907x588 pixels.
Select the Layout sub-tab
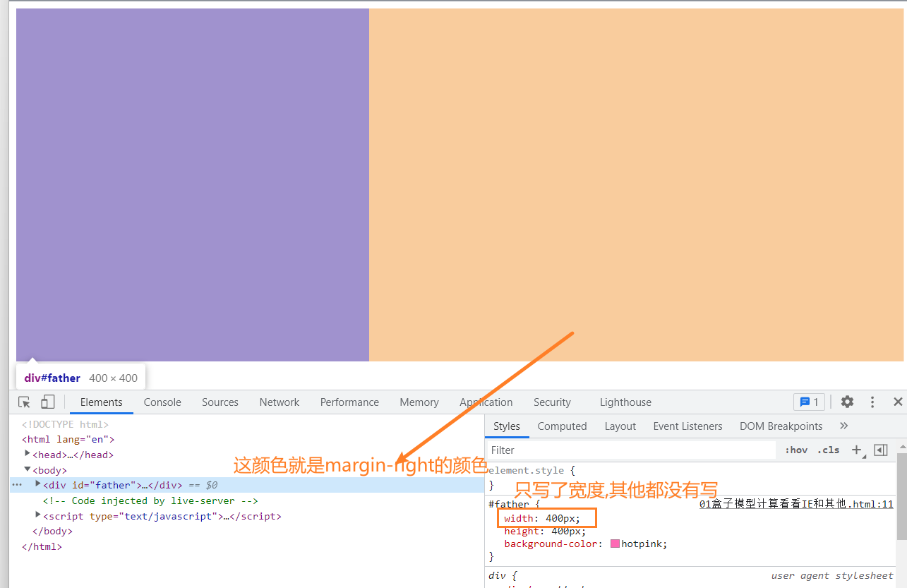tap(620, 426)
